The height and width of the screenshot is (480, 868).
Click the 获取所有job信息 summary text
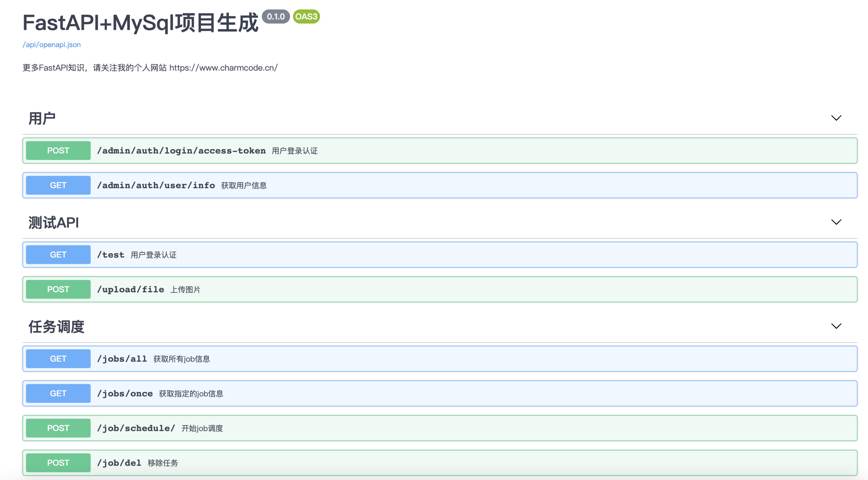click(x=182, y=359)
